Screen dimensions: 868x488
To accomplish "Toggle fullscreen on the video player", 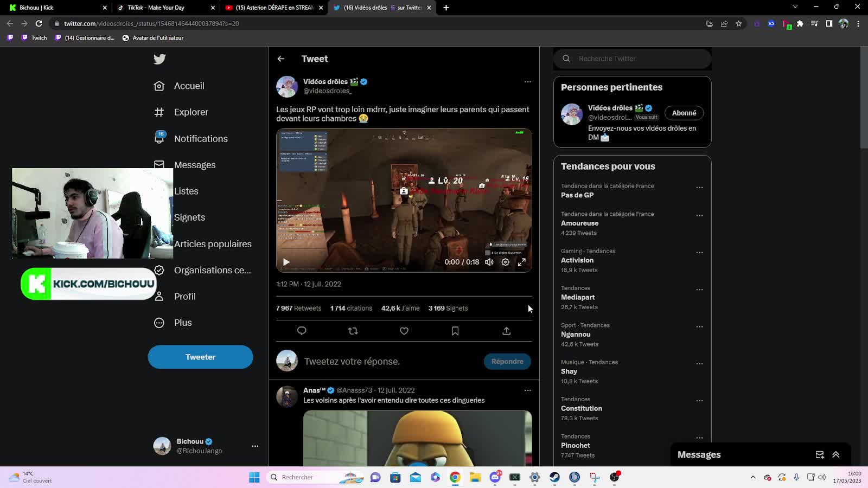I will (521, 262).
